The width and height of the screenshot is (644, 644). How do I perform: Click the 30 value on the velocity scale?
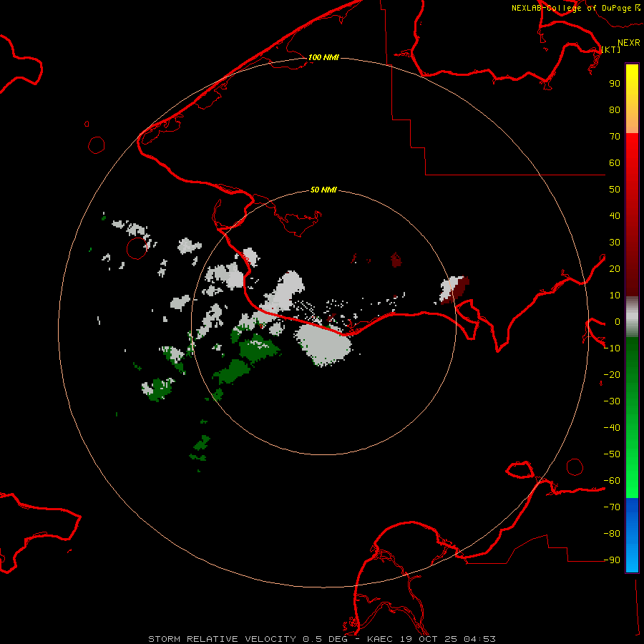(x=615, y=243)
